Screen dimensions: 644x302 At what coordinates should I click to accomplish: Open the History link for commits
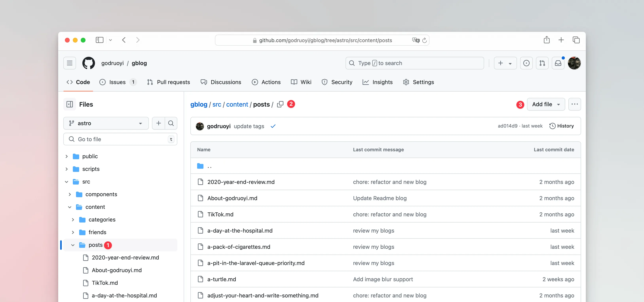561,126
